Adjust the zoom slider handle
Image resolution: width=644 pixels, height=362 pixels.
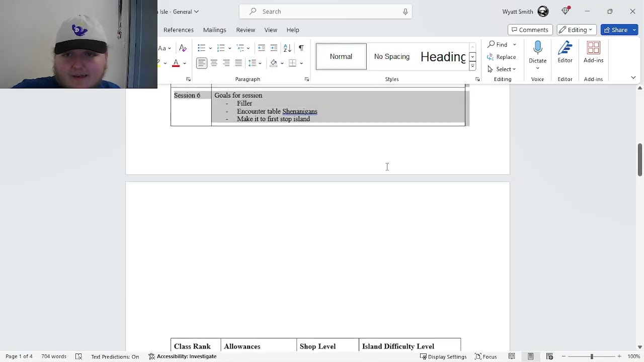[x=592, y=356]
